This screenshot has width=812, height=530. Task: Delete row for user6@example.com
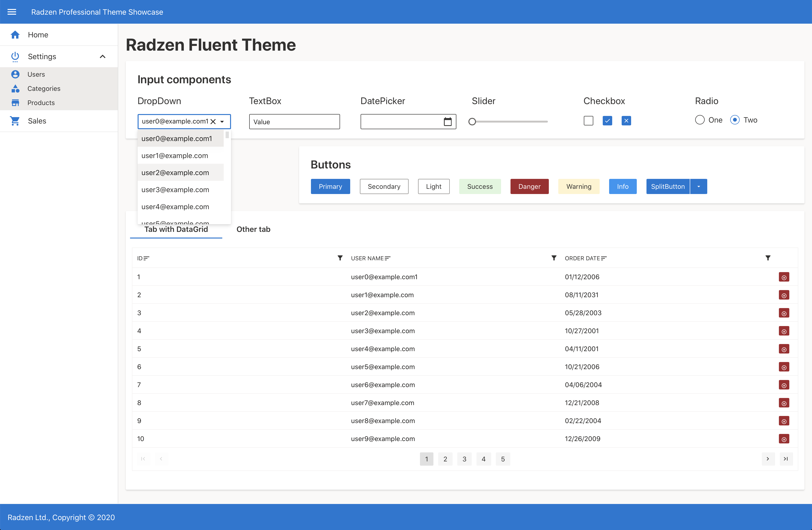click(x=784, y=385)
